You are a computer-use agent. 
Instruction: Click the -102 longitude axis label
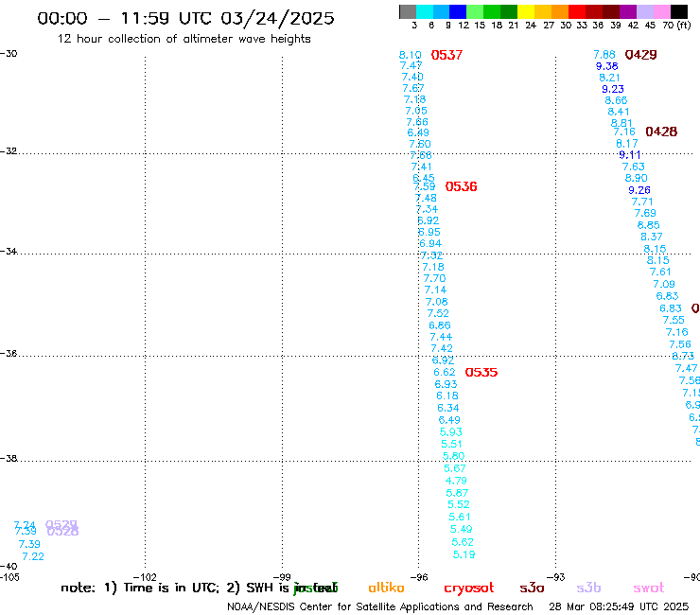(x=145, y=577)
